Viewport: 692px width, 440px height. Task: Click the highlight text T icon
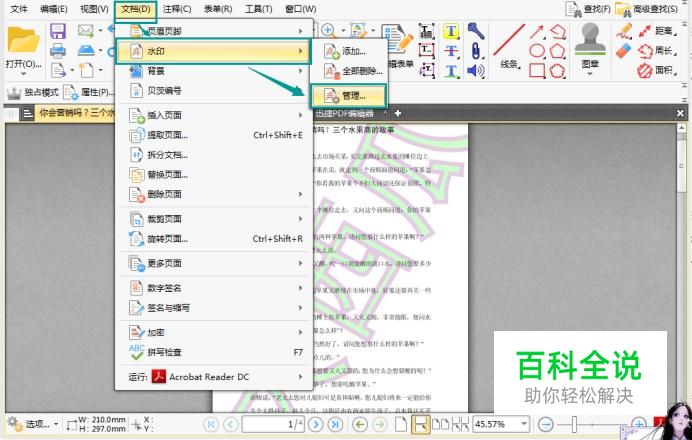click(451, 31)
